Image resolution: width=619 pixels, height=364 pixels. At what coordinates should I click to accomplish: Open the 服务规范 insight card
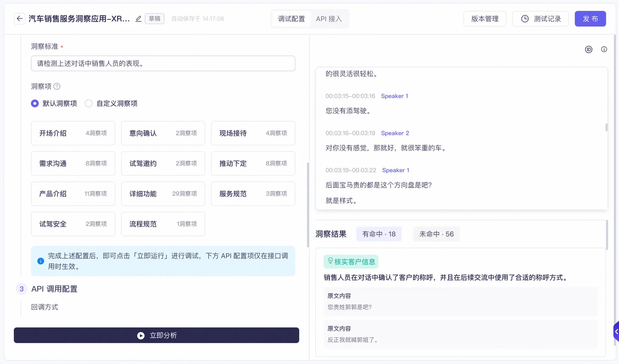pos(253,194)
